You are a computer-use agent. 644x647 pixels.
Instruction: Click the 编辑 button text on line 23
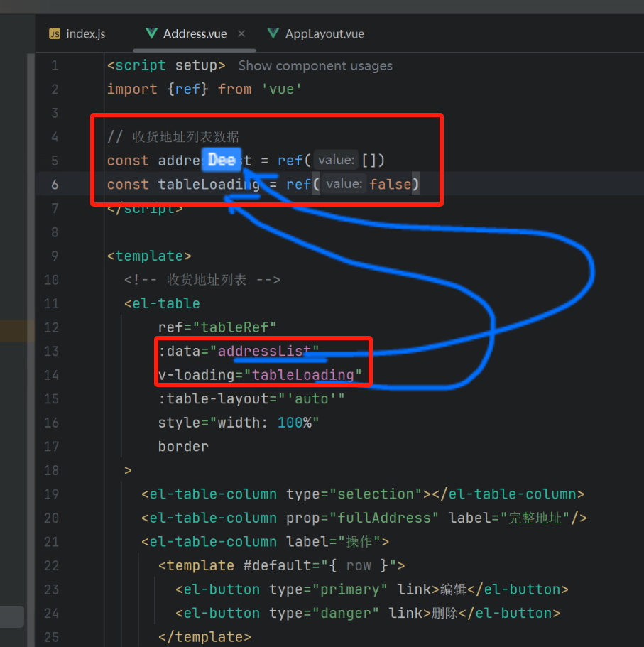(x=453, y=589)
